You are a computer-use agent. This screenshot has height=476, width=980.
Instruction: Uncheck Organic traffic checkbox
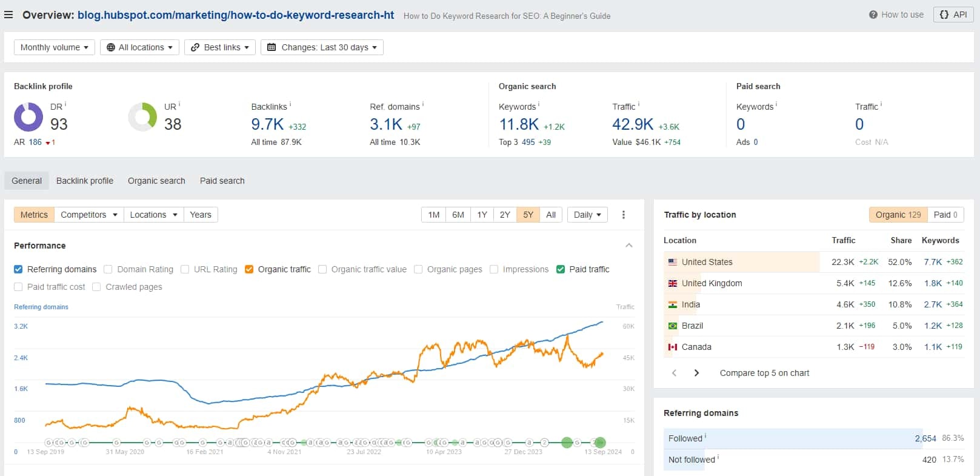tap(249, 269)
